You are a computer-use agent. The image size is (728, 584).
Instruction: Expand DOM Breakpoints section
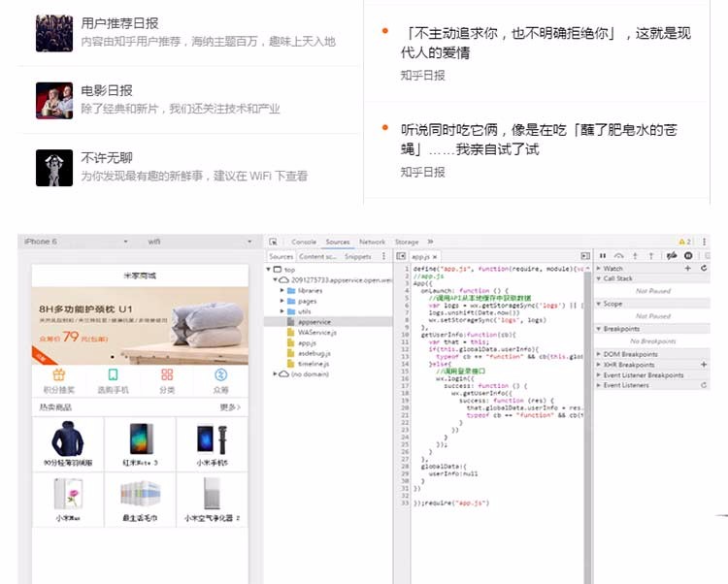(599, 354)
